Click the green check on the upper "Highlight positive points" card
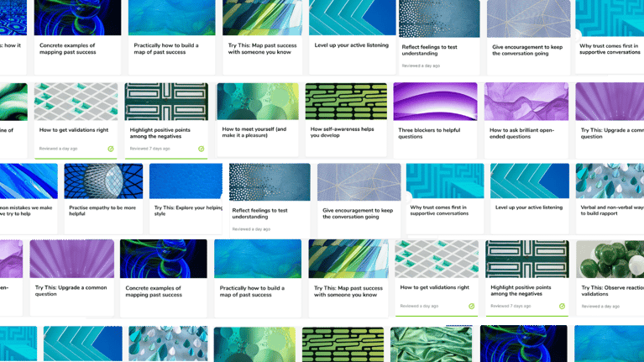Viewport: 644px width, 362px height. [201, 149]
